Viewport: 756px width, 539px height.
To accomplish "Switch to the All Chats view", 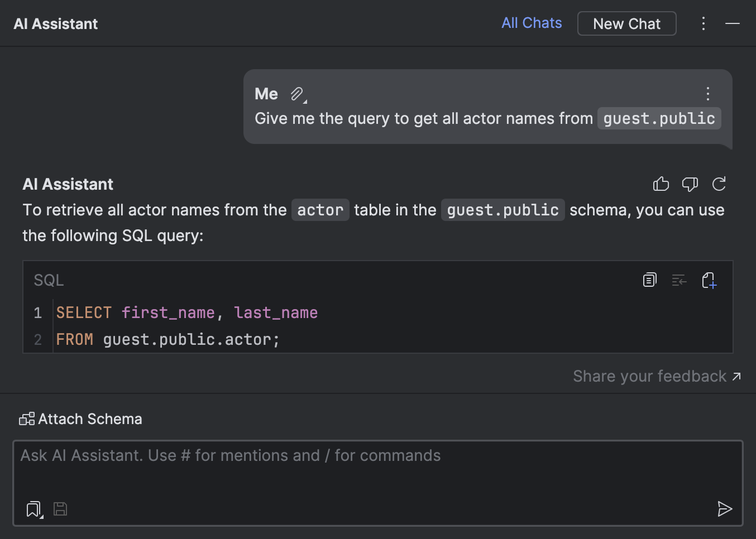I will click(531, 23).
